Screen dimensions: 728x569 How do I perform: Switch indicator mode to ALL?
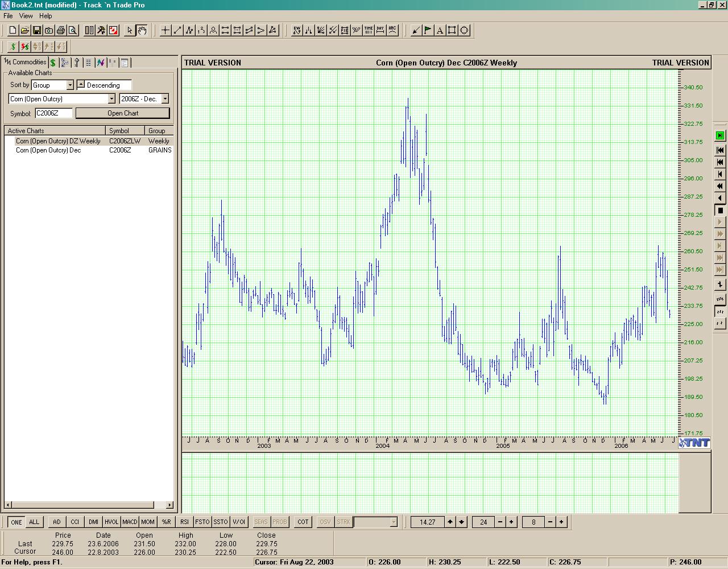[x=34, y=522]
